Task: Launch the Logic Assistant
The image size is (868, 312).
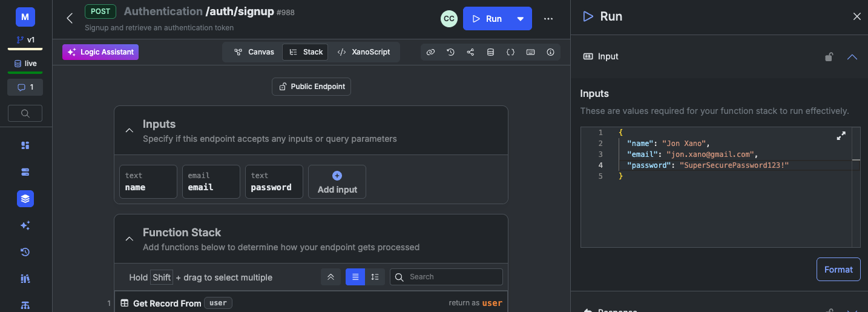Action: point(100,52)
